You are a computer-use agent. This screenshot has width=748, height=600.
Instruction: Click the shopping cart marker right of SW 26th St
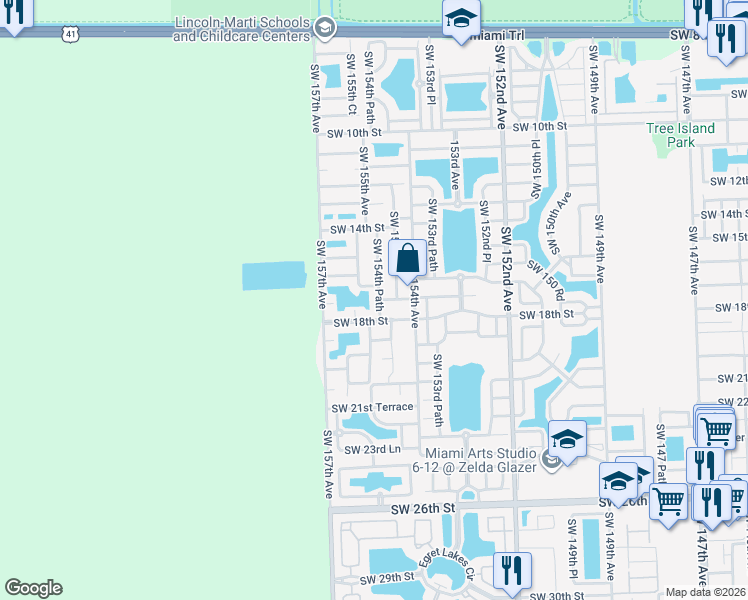coord(668,502)
